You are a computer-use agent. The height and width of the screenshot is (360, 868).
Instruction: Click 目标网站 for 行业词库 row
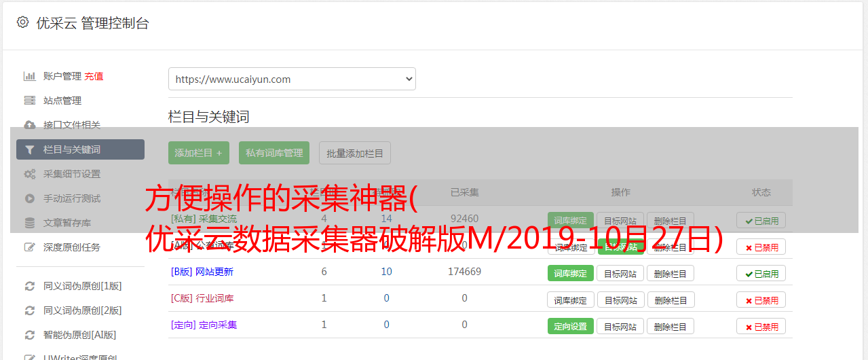point(620,300)
